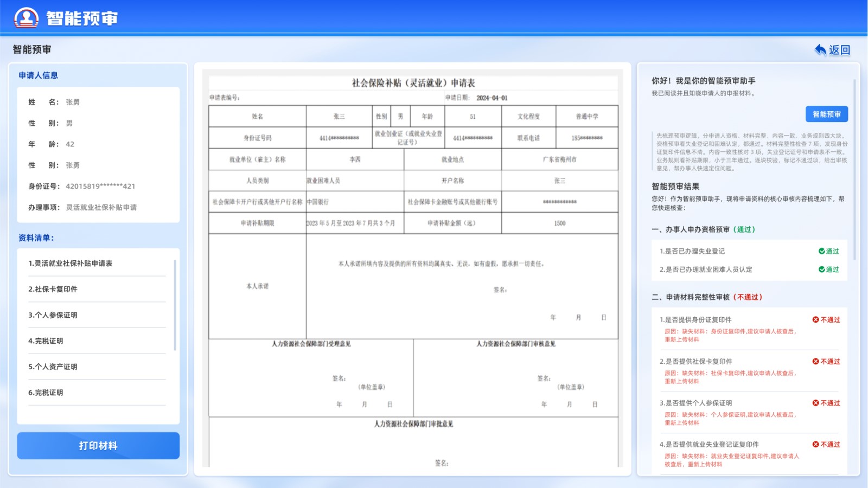
Task: Click red fail icon for 个人参保证明 check
Action: tap(815, 403)
